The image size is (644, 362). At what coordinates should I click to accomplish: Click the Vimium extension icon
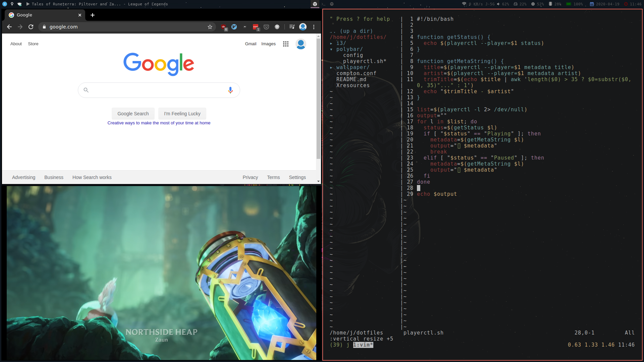click(234, 27)
